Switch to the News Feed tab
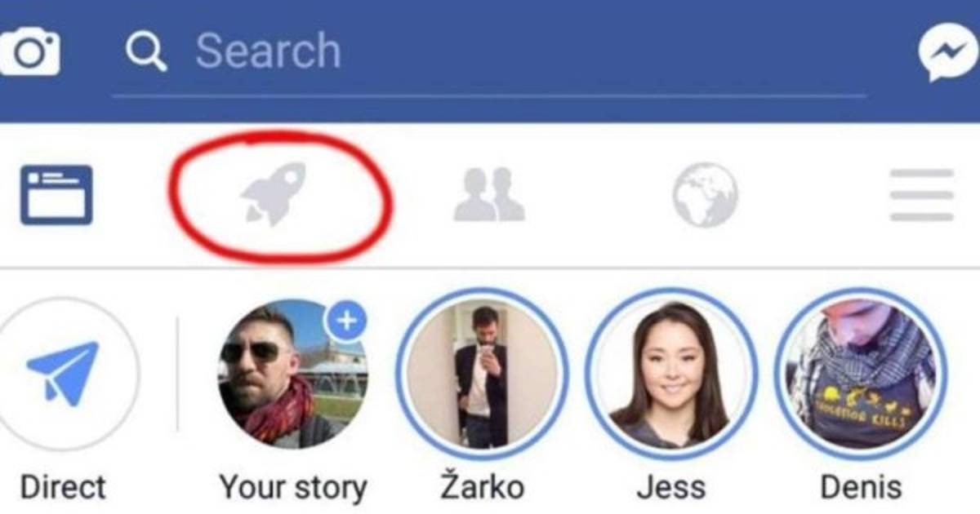980x514 pixels. click(56, 195)
